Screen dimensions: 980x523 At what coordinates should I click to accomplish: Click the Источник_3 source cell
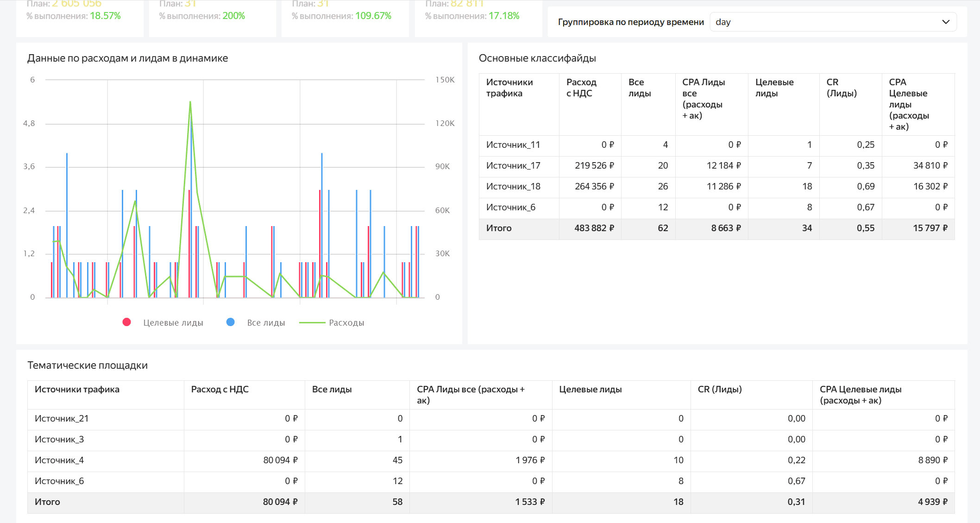pos(59,439)
